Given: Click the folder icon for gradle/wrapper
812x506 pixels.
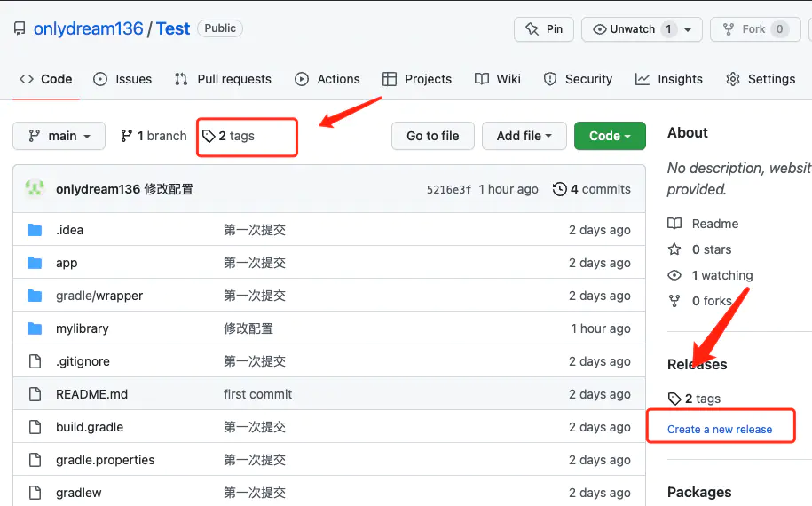Looking at the screenshot, I should (x=35, y=296).
